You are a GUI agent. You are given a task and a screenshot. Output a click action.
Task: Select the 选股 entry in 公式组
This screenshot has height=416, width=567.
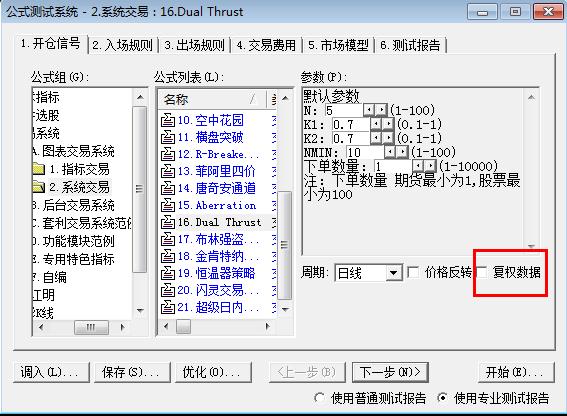(x=46, y=115)
